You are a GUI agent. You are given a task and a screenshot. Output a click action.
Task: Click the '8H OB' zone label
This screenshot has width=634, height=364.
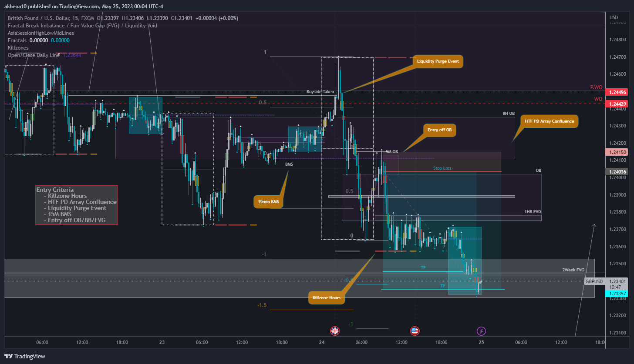pyautogui.click(x=509, y=114)
